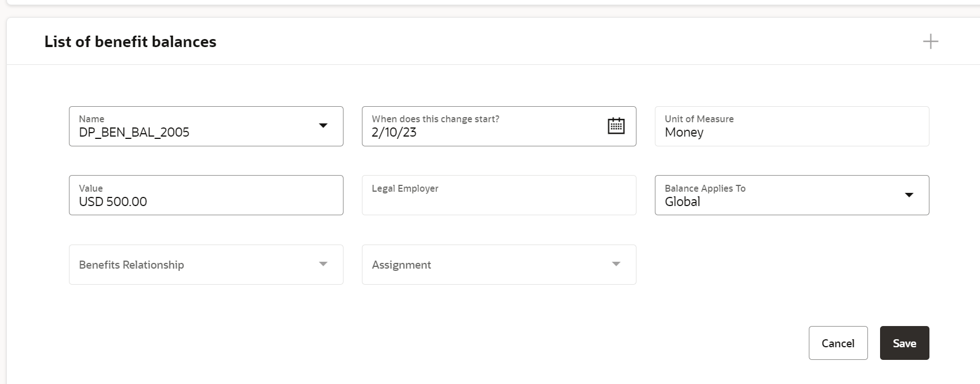Expand the Balance Applies To dropdown arrow
The image size is (980, 384).
point(909,195)
